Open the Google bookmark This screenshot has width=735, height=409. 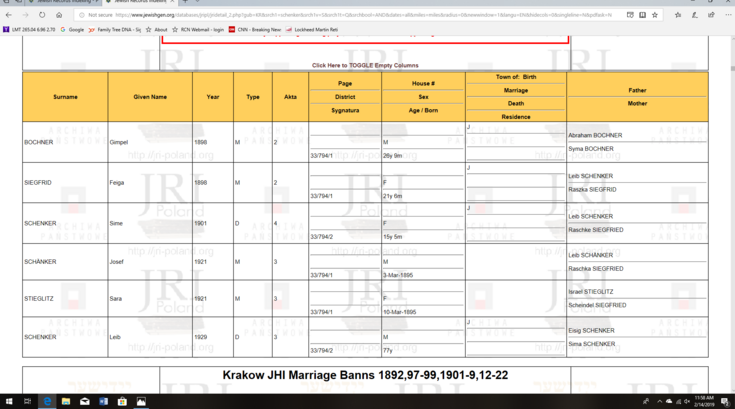click(72, 30)
